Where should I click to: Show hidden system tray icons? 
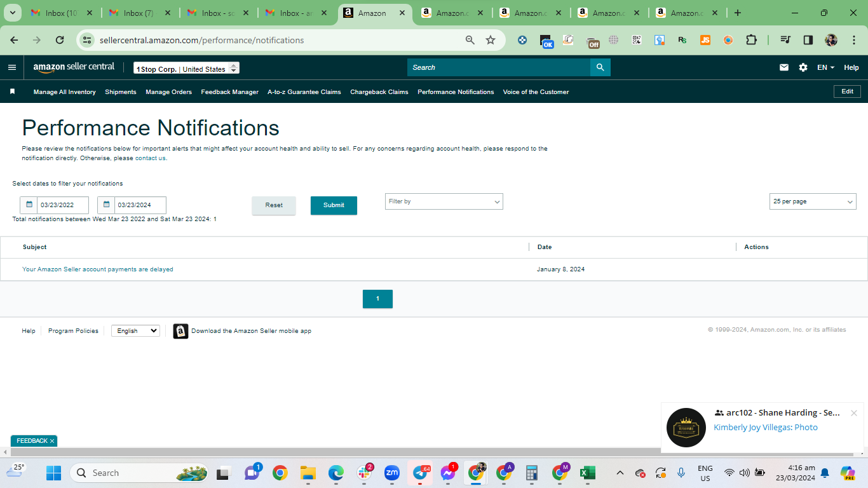click(620, 473)
